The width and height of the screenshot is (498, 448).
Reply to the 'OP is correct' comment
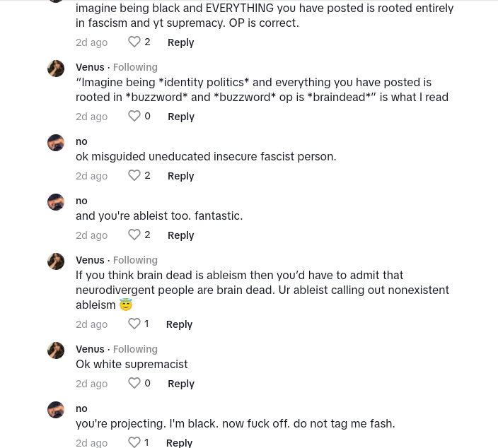(180, 42)
